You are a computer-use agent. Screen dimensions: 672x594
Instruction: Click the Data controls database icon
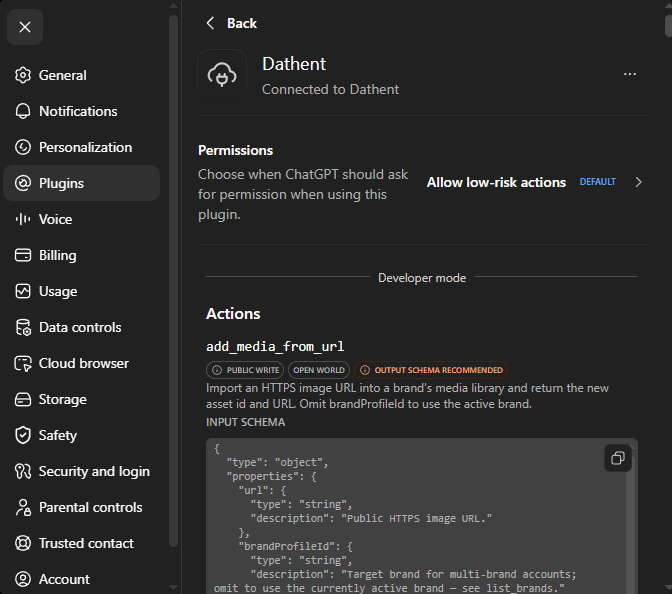pyautogui.click(x=23, y=327)
